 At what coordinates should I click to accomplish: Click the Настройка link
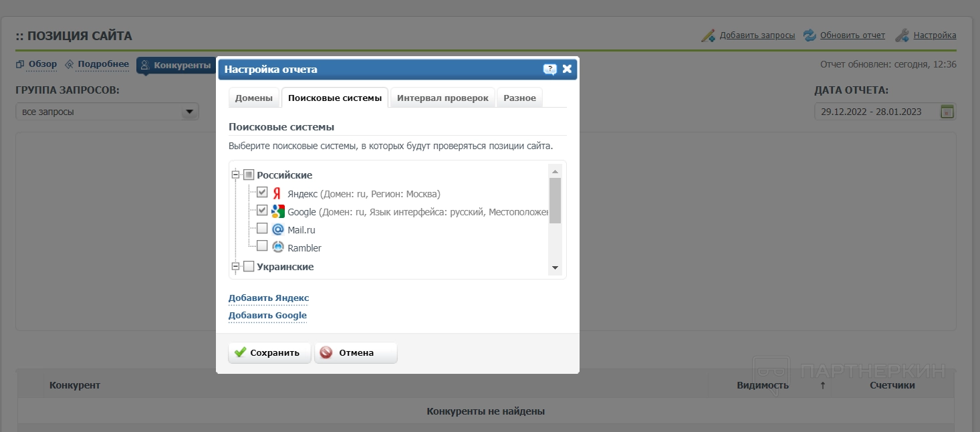pyautogui.click(x=935, y=35)
